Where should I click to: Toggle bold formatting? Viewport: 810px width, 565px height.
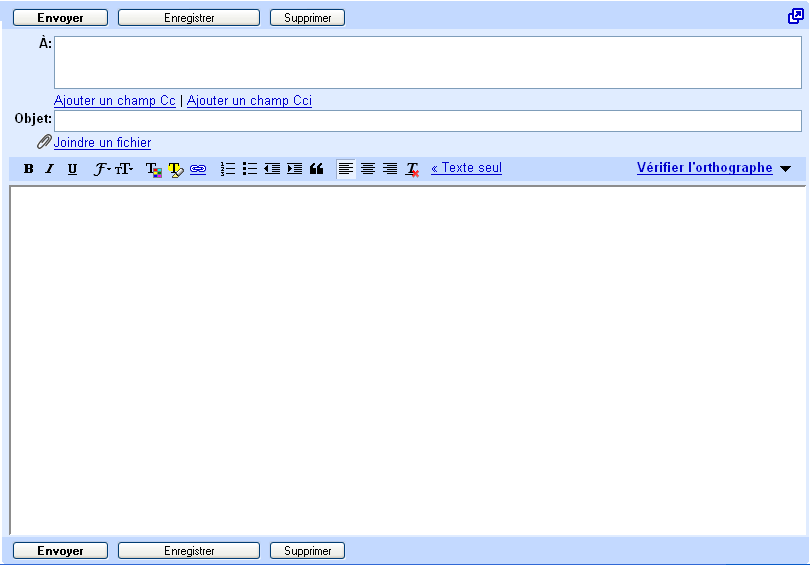pyautogui.click(x=29, y=168)
